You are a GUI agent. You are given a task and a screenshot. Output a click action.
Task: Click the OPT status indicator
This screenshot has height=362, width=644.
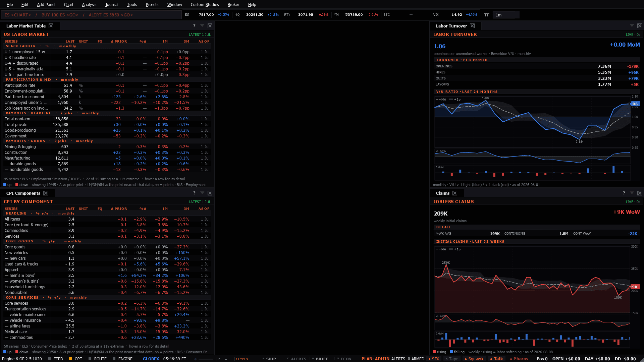click(75, 359)
